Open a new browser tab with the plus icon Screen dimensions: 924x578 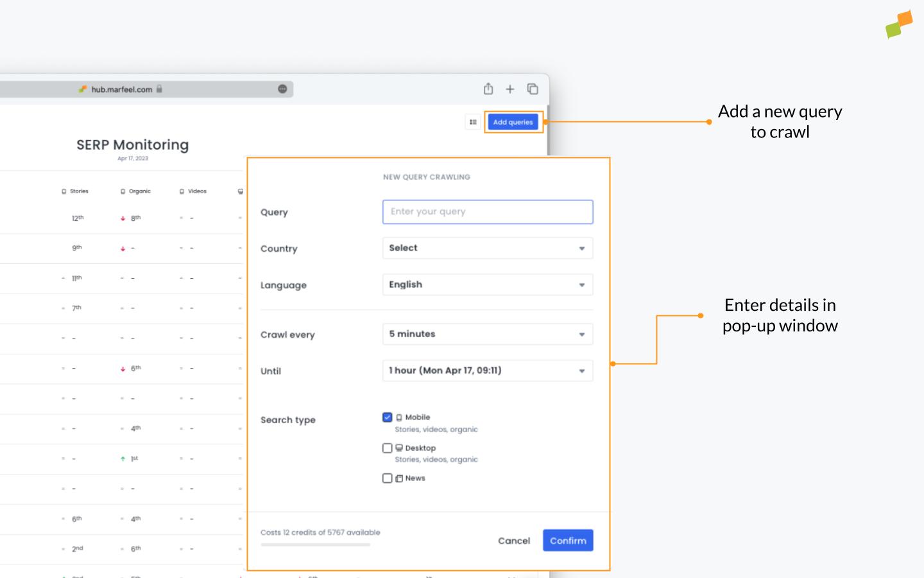pyautogui.click(x=510, y=89)
